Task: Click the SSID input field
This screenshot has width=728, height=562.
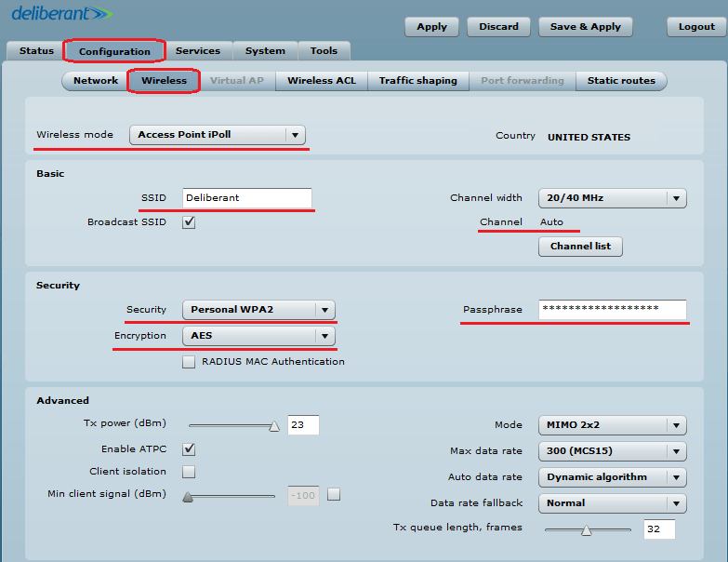Action: tap(247, 198)
